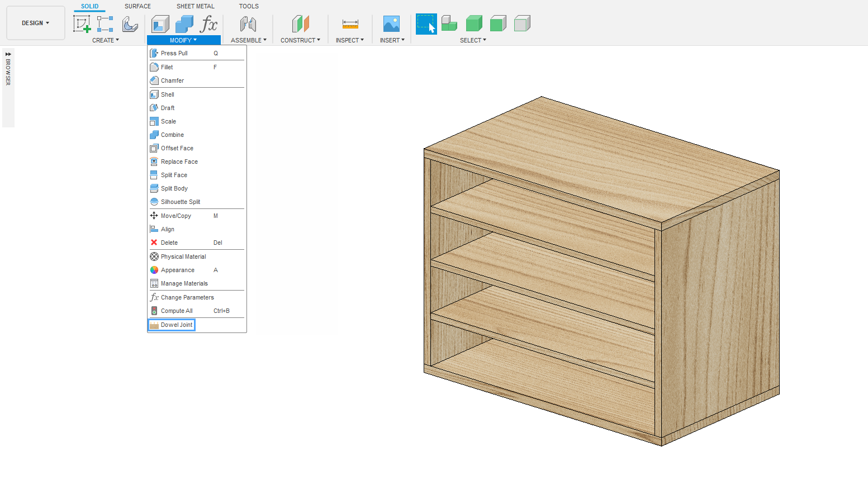Expand the Construct dropdown
This screenshot has height=480, width=868.
(300, 40)
